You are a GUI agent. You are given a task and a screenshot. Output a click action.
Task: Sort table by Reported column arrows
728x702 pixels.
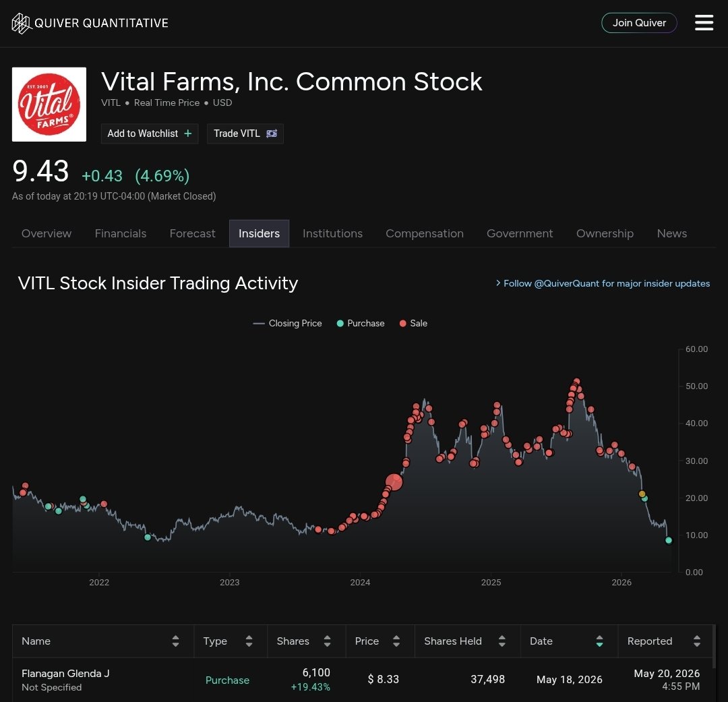(697, 641)
